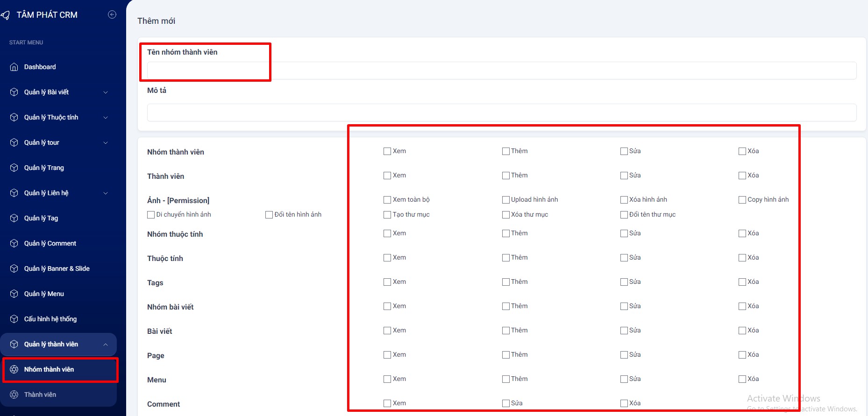Click the Dashboard home icon
This screenshot has width=868, height=416.
pos(14,67)
